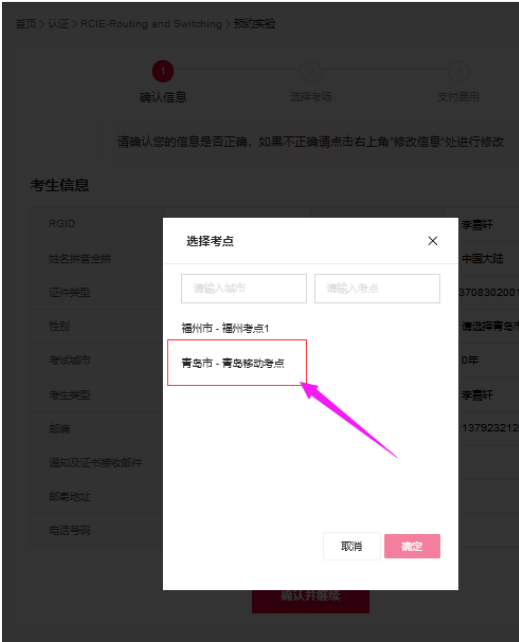Select 青岛市 - 青岛移动考点 option
Viewport: 519px width, 642px height.
232,363
